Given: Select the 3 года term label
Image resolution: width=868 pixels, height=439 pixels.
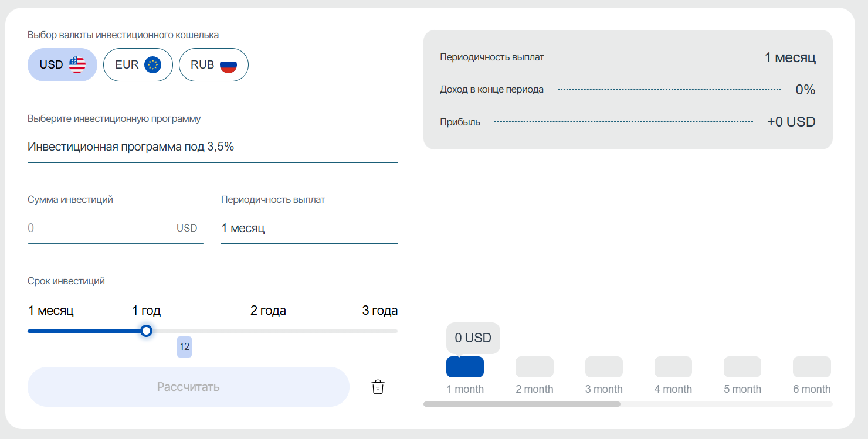Looking at the screenshot, I should 379,311.
